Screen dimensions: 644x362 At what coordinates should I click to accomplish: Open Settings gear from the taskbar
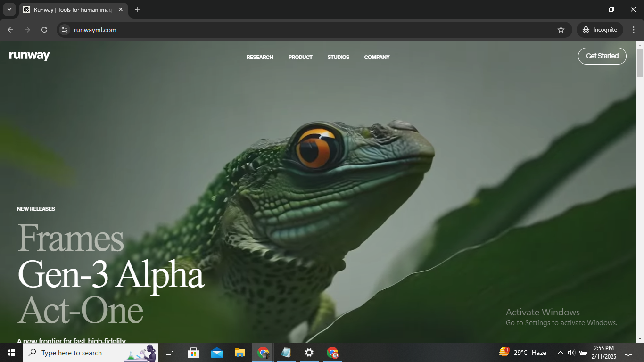coord(309,353)
